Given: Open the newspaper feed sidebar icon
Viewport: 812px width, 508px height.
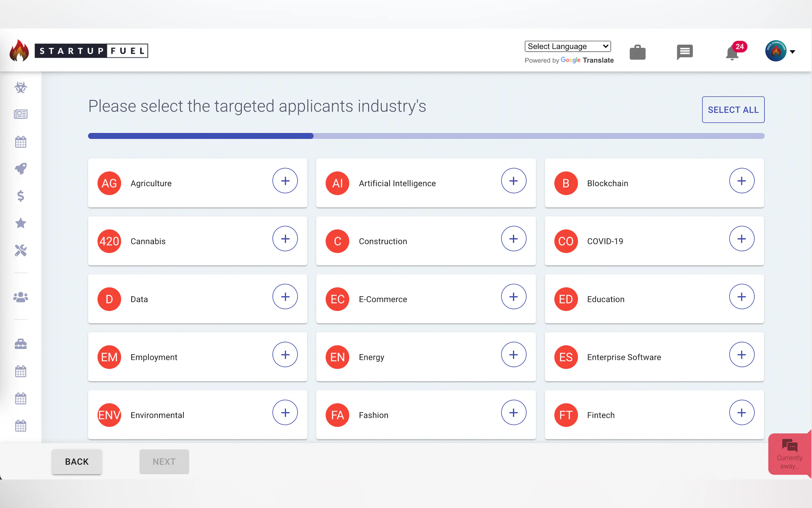Looking at the screenshot, I should [x=20, y=114].
